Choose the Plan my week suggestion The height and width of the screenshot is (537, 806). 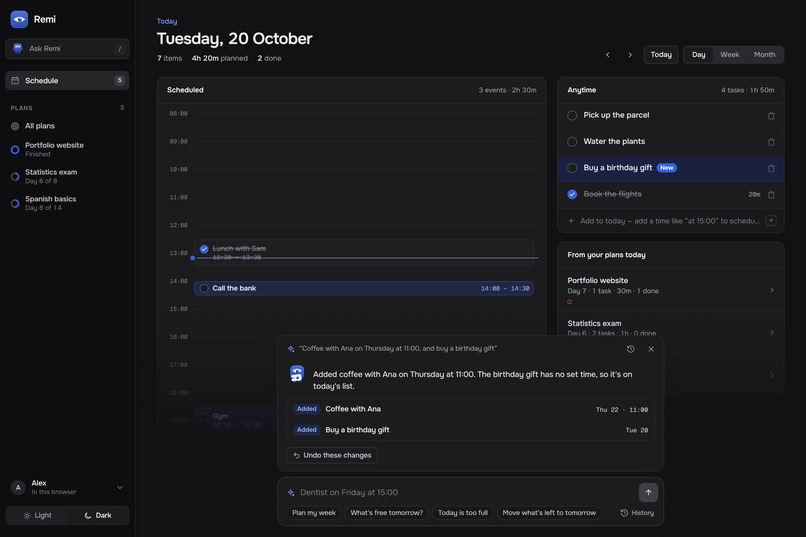tap(314, 513)
